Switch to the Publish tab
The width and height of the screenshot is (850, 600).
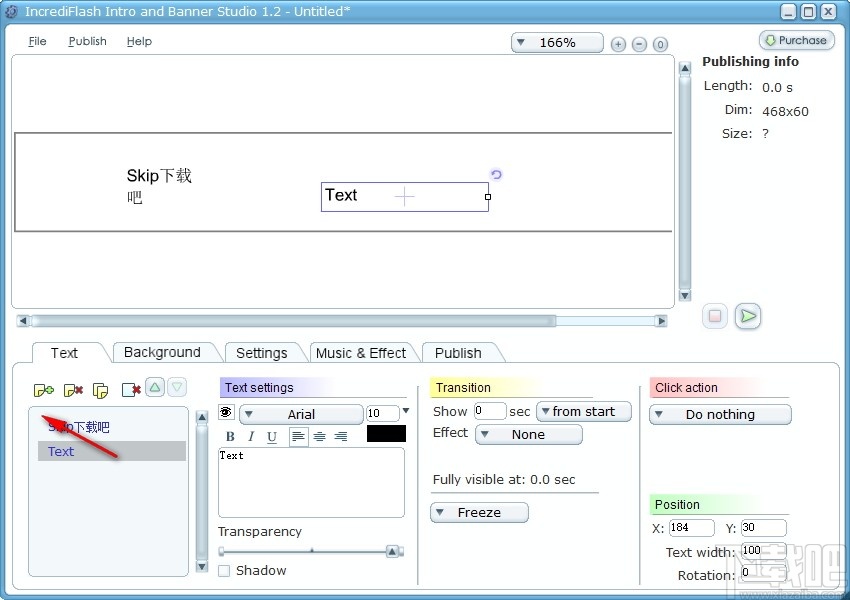click(458, 353)
